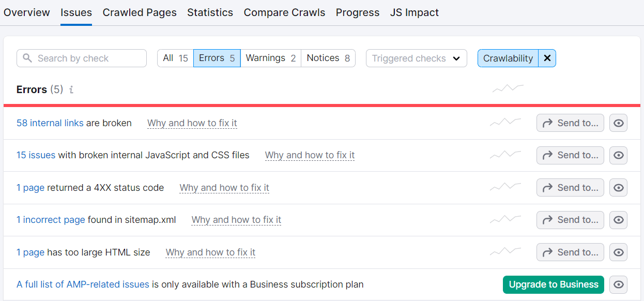Click the trend sparkline for 4XX status code row
Viewport: 644px width, 301px height.
click(x=505, y=187)
